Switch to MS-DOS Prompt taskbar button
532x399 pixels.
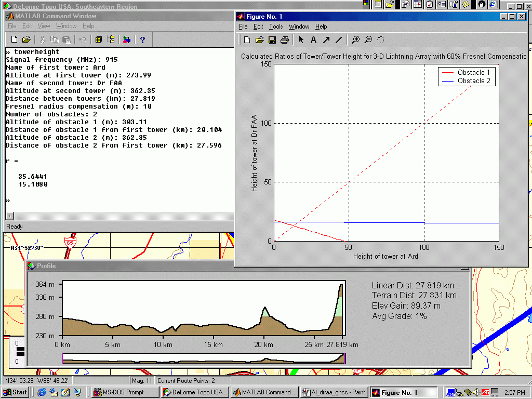[x=125, y=392]
